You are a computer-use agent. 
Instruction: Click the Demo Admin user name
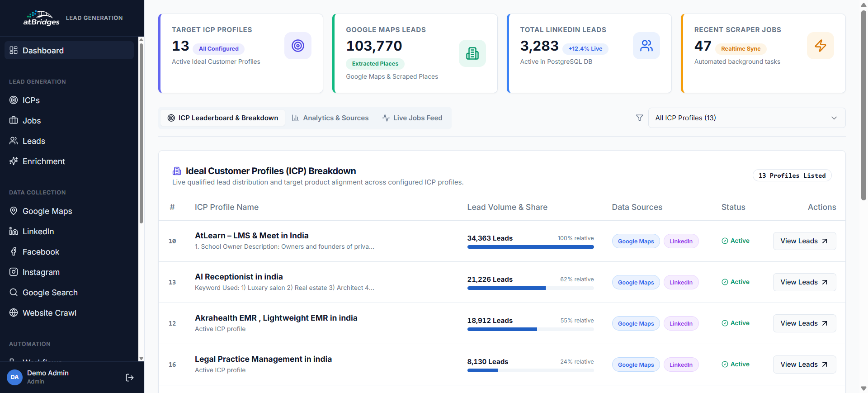(x=48, y=373)
